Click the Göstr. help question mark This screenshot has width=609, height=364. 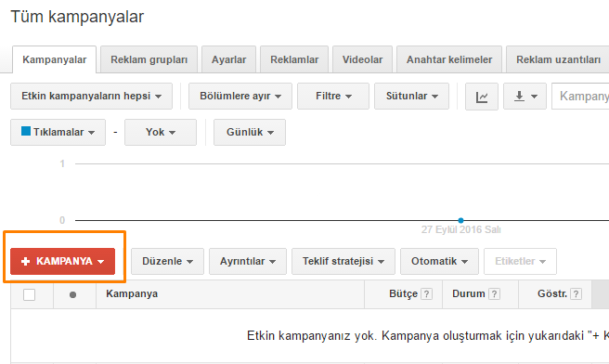tap(577, 294)
